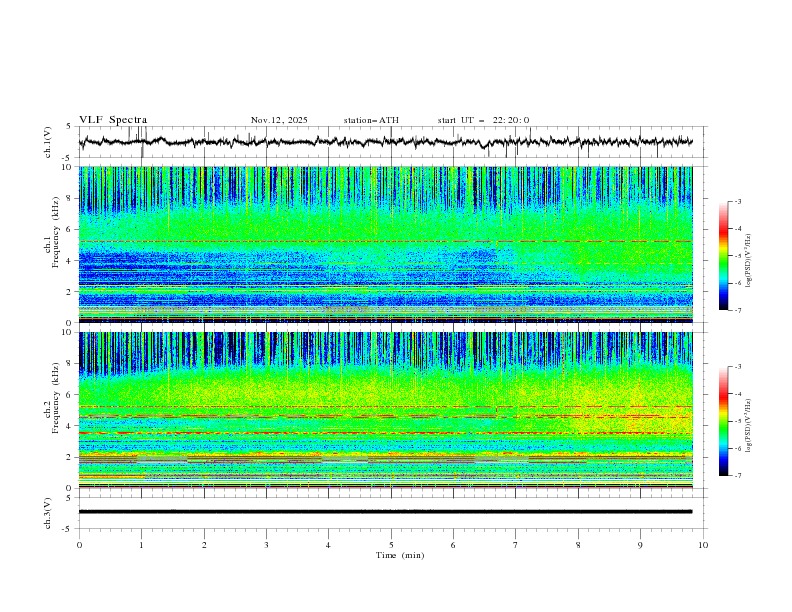Screen dimensions: 792x612
Task: Select the "ch.1(V)" axis label
Action: (48, 142)
